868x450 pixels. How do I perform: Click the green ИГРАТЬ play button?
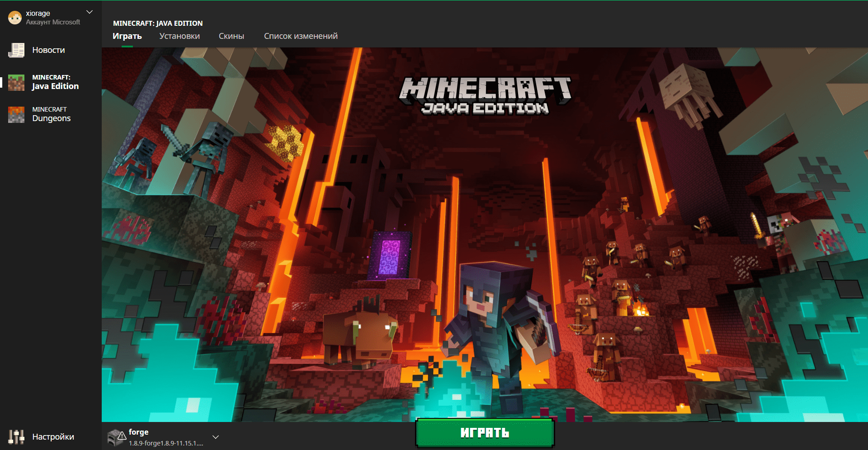tap(485, 433)
